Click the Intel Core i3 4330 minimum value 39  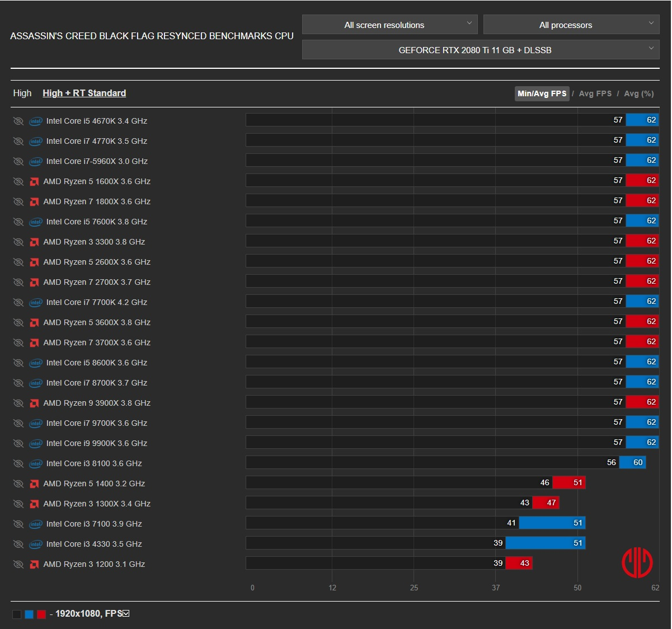[x=498, y=543]
